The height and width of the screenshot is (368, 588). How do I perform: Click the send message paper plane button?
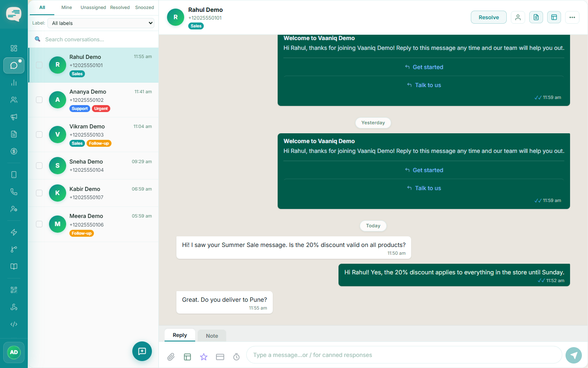pyautogui.click(x=574, y=355)
